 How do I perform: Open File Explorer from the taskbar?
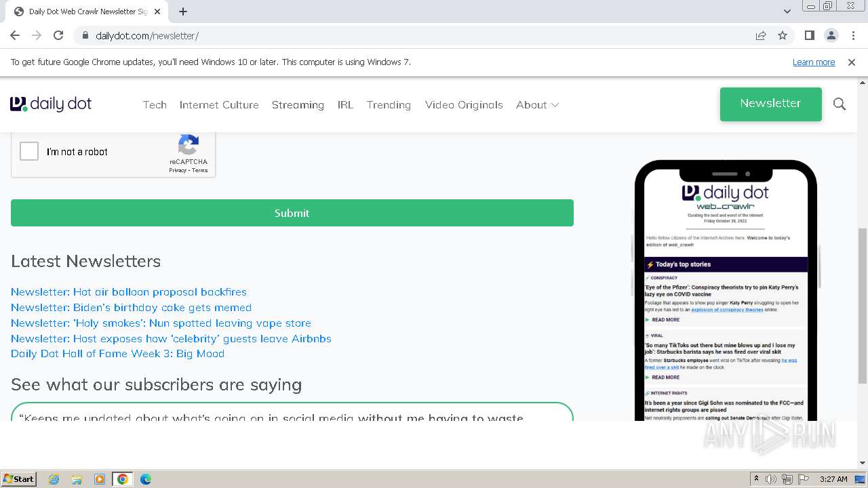click(77, 479)
